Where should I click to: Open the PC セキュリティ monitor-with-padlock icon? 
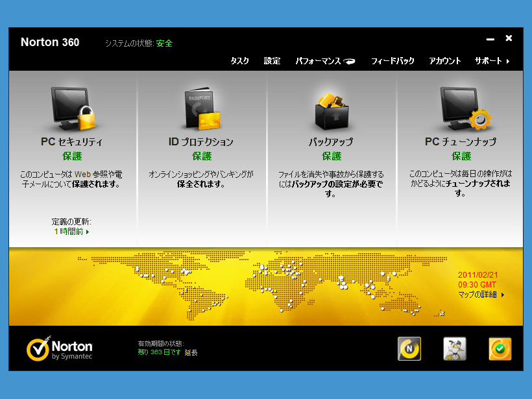click(73, 108)
